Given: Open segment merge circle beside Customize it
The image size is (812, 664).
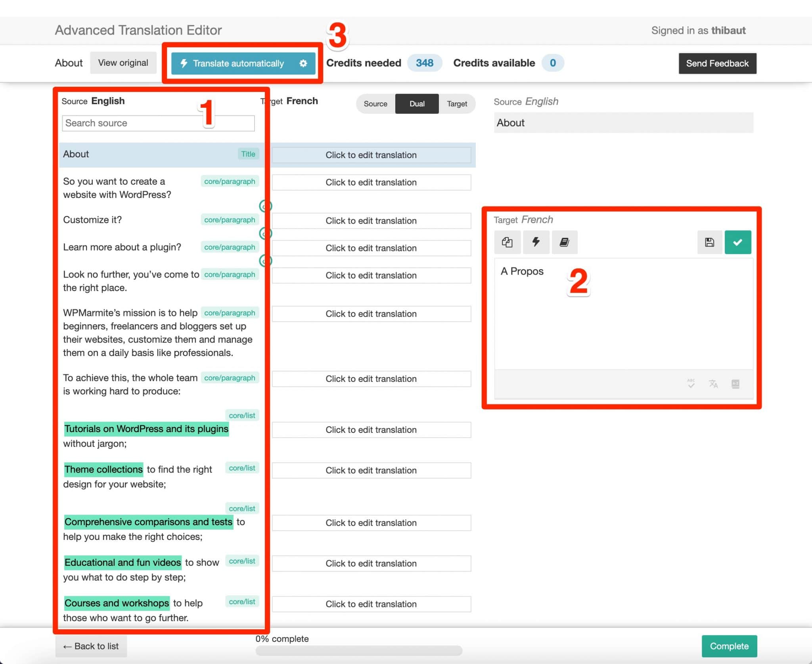Looking at the screenshot, I should coord(266,233).
